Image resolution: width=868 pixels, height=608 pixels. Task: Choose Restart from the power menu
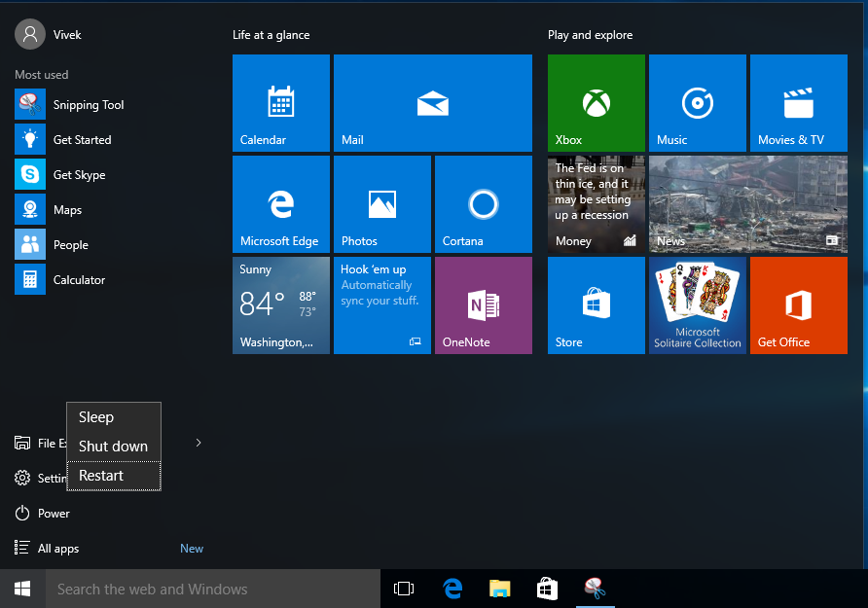[114, 476]
